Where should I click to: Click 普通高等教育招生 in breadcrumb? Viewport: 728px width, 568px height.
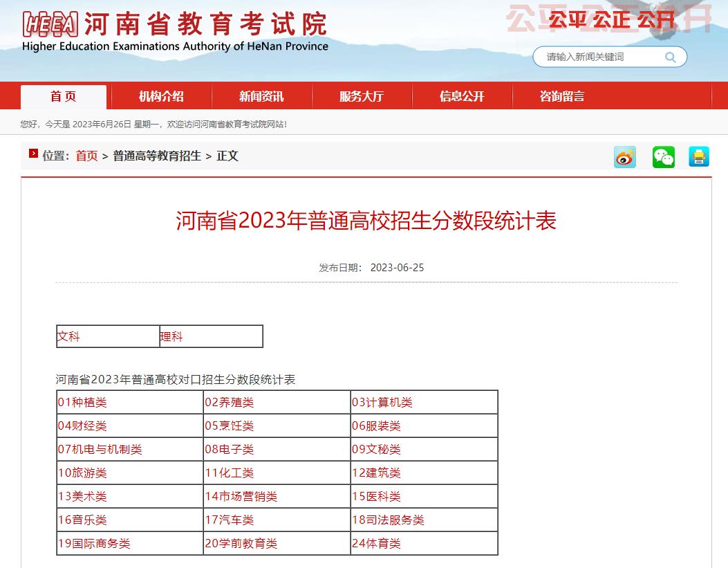click(x=157, y=156)
